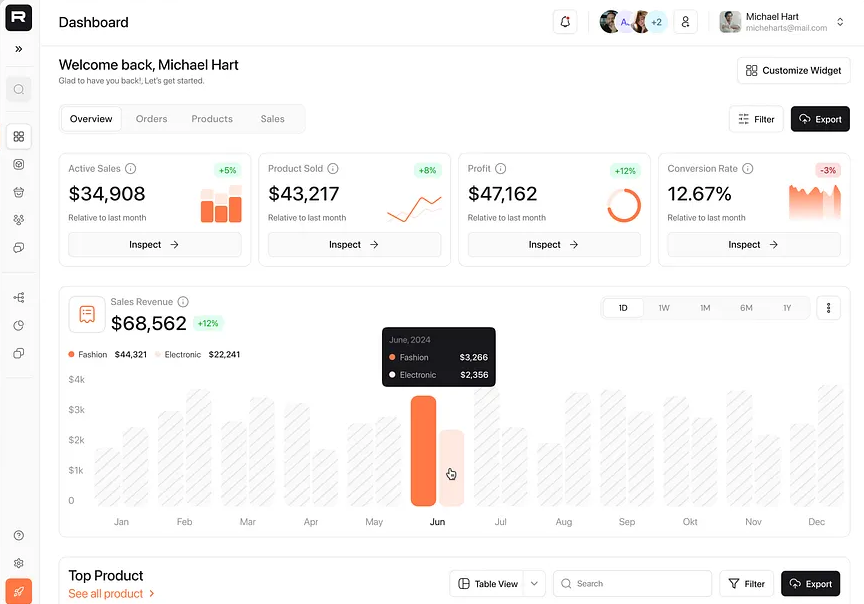Switch to the Orders tab

coord(152,119)
